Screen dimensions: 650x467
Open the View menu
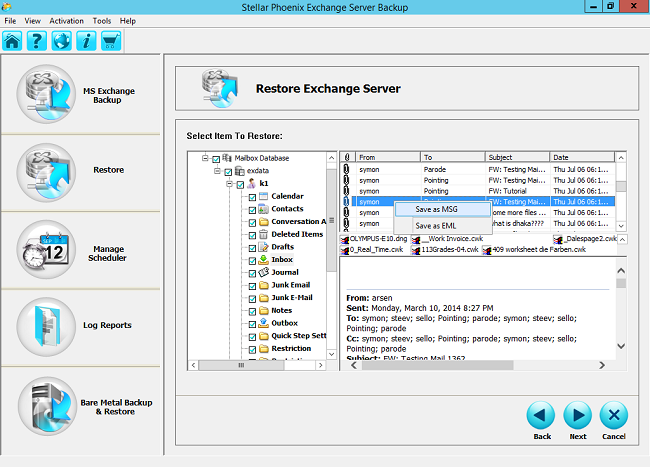[x=32, y=21]
